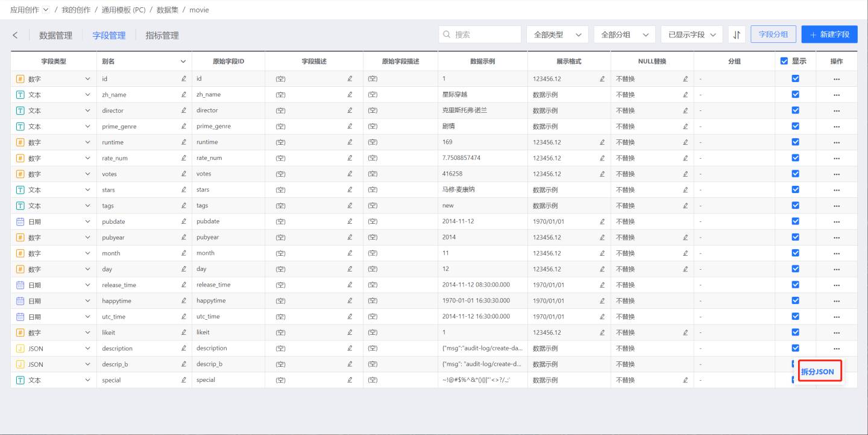Viewport: 868px width, 435px height.
Task: Open the more actions menu for id row
Action: 836,79
